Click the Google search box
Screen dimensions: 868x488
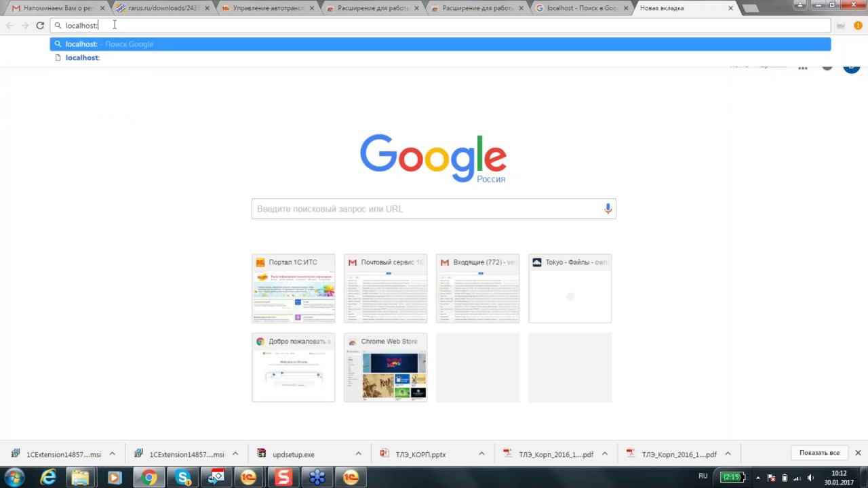(433, 209)
